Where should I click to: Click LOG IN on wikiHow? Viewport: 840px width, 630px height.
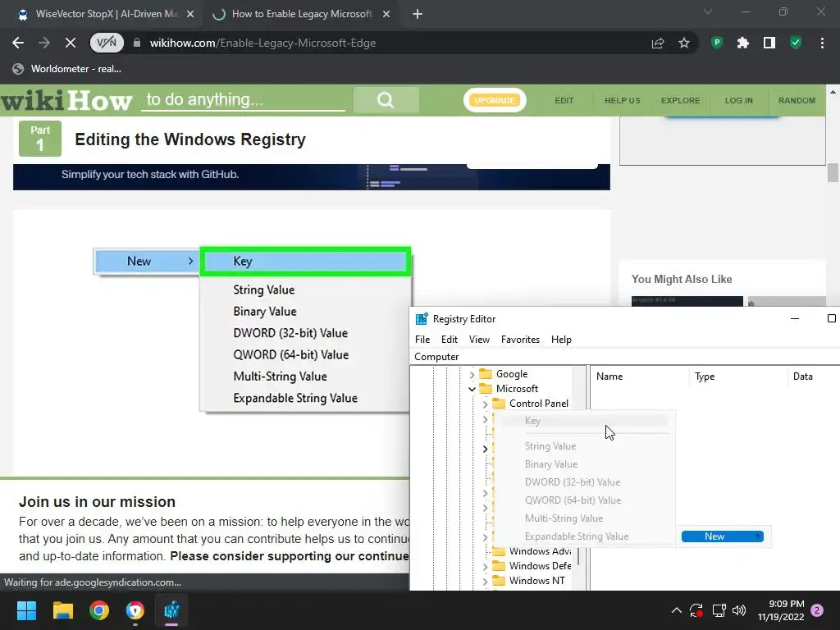tap(739, 100)
